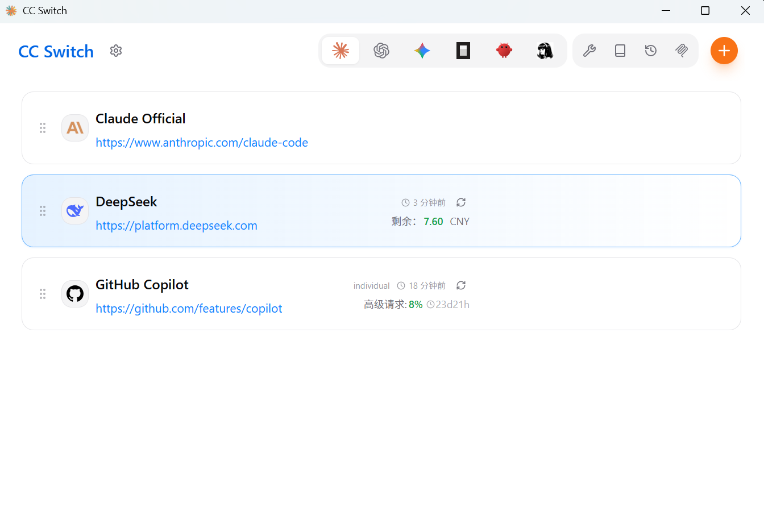This screenshot has width=764, height=532.
Task: Add a new provider with plus button
Action: tap(724, 51)
